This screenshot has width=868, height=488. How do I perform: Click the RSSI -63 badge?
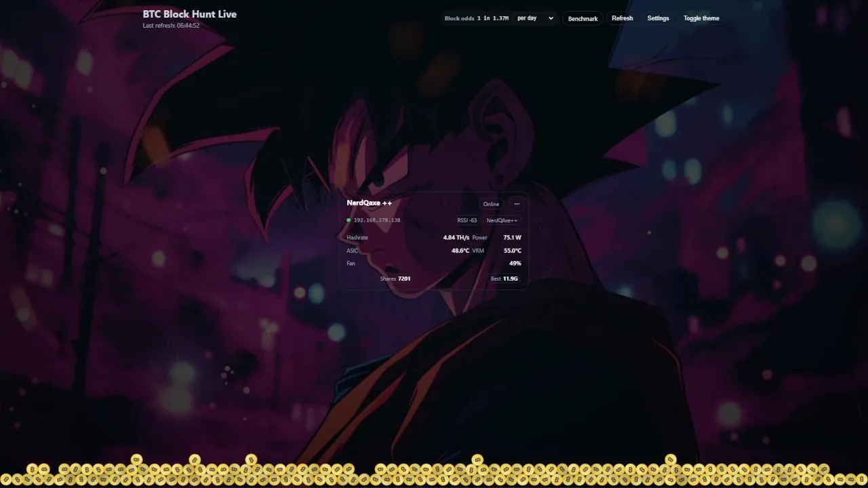[x=467, y=220]
